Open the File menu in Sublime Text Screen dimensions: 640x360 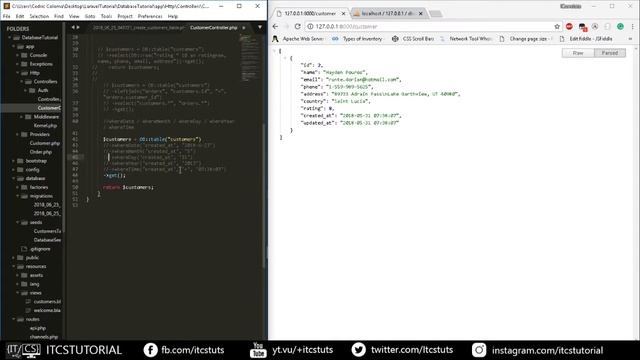(7, 16)
